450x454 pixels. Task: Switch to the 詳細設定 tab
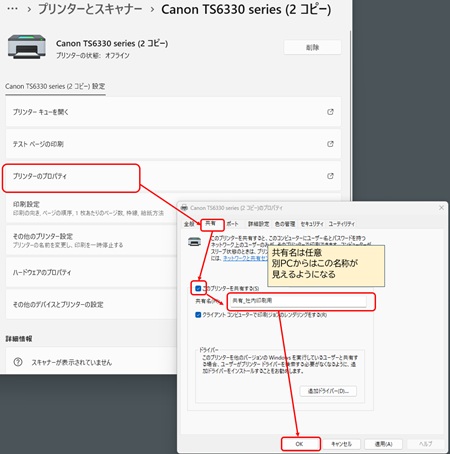pyautogui.click(x=258, y=224)
